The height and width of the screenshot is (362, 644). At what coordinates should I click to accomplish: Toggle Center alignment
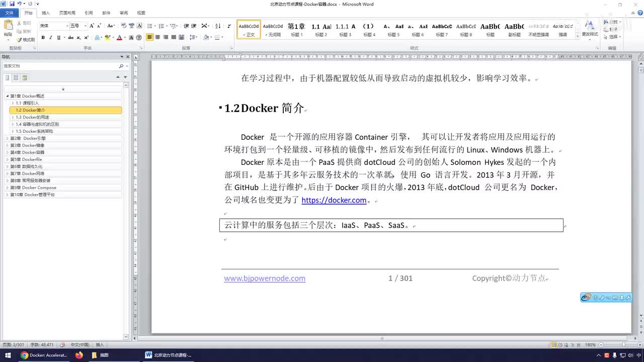pos(157,37)
